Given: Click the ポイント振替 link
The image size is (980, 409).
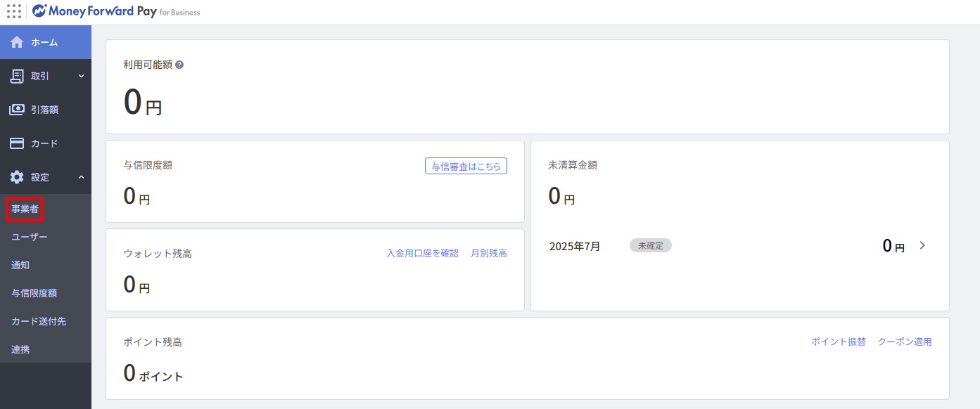Looking at the screenshot, I should (x=839, y=342).
